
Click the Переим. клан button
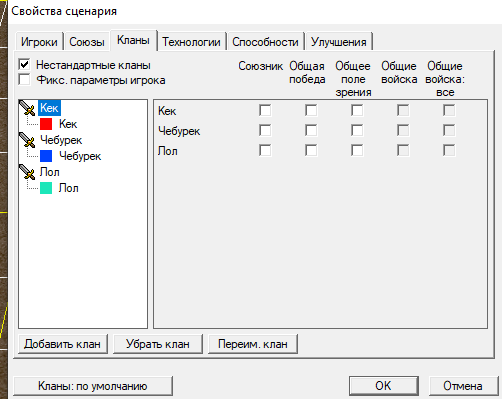tap(253, 344)
